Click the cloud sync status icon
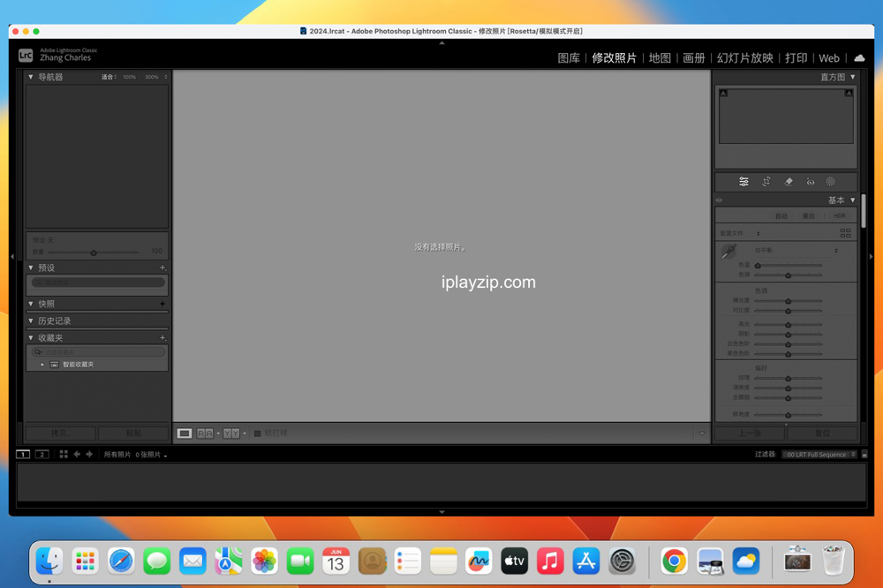The image size is (883, 588). 859,58
